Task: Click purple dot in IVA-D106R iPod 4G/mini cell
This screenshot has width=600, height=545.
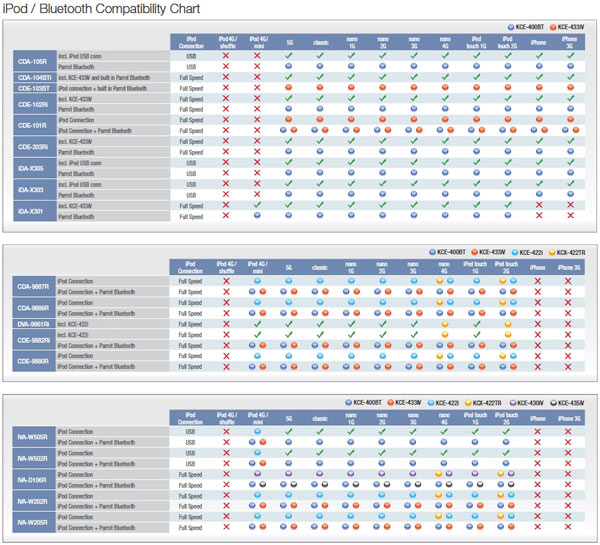Action: [257, 473]
